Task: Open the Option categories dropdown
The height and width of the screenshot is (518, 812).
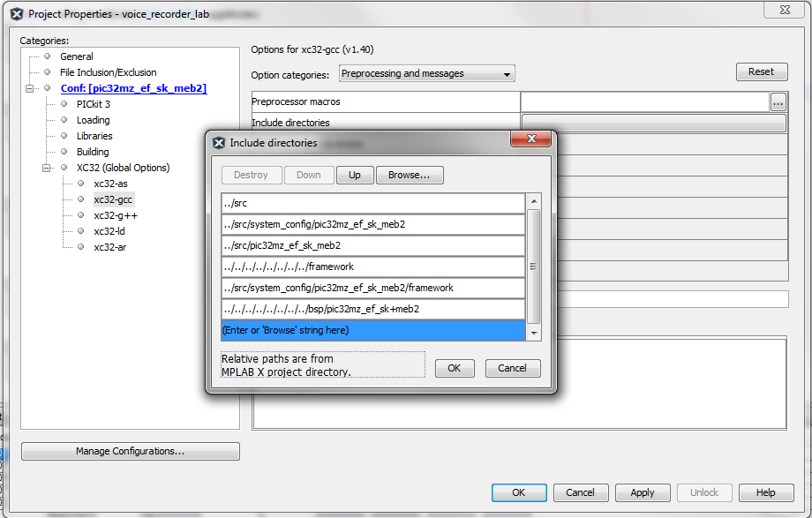Action: pyautogui.click(x=426, y=74)
